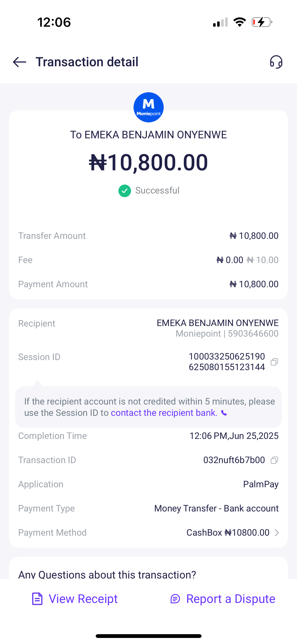Open CashBox ₦10800.00 payment method details
The image size is (297, 644).
tap(228, 533)
